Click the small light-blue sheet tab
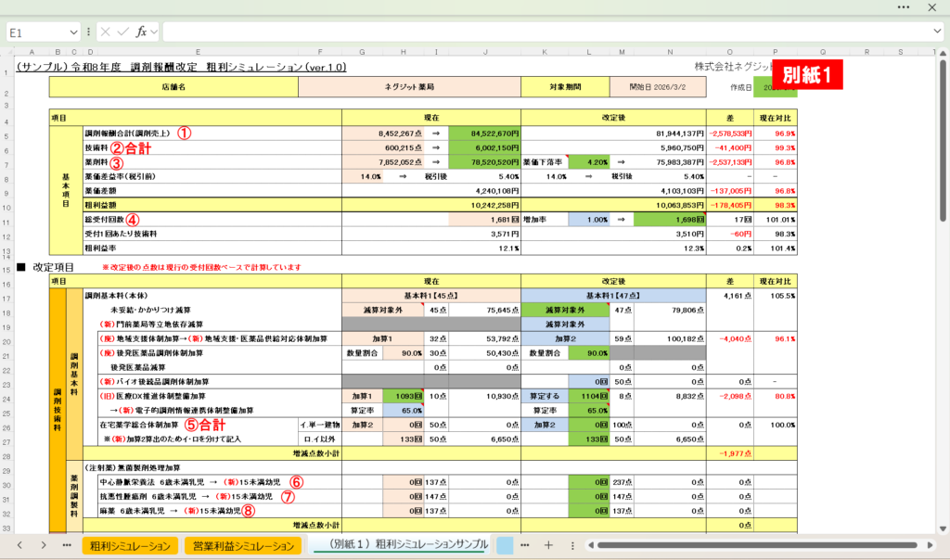This screenshot has width=950, height=560. (505, 544)
